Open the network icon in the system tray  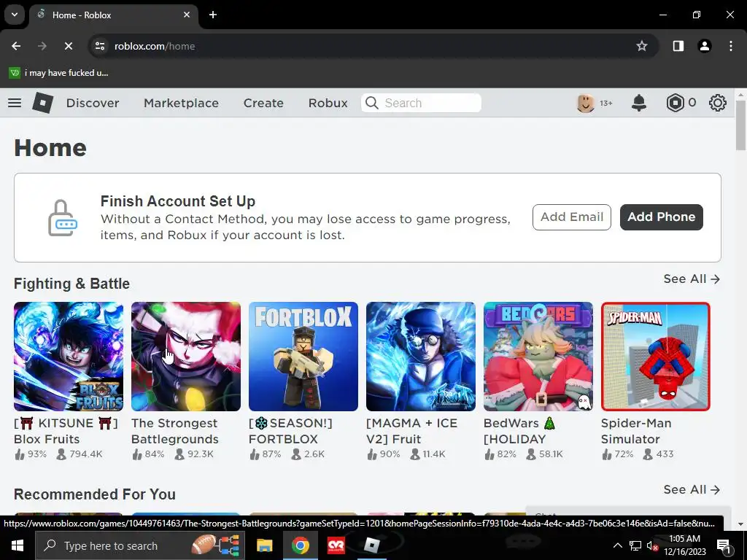pos(635,545)
